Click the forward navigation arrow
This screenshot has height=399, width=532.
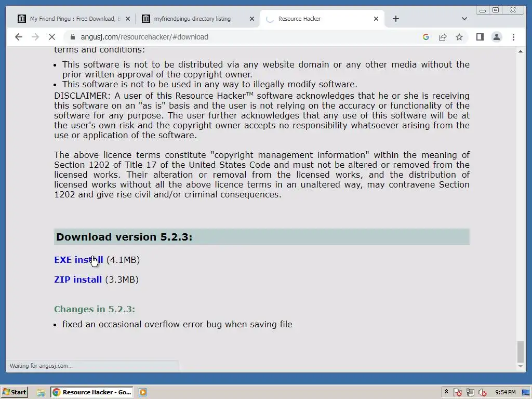[x=35, y=37]
